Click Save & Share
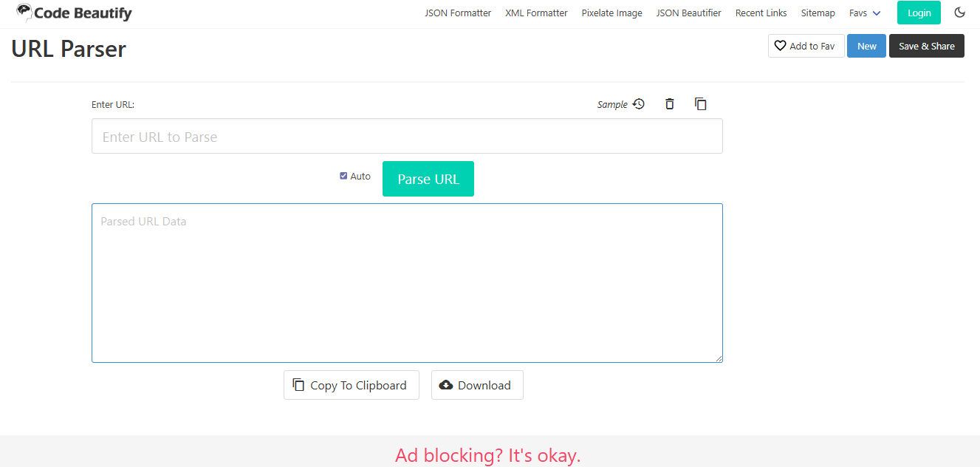The height and width of the screenshot is (467, 980). (926, 46)
